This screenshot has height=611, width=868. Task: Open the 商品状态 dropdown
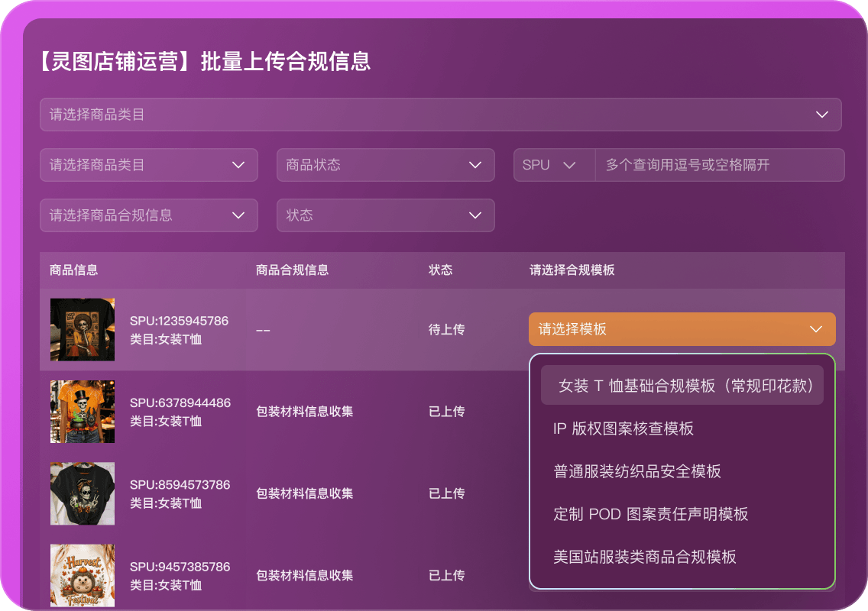tap(385, 165)
